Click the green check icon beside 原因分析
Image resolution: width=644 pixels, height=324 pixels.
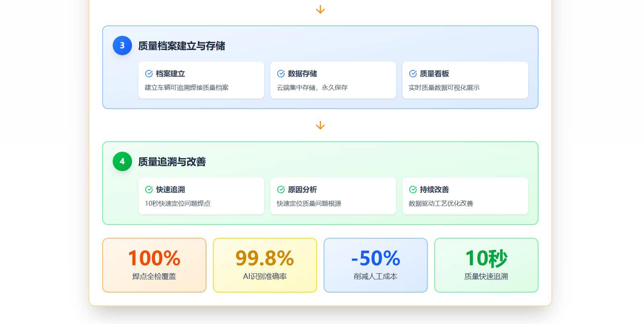pos(281,190)
